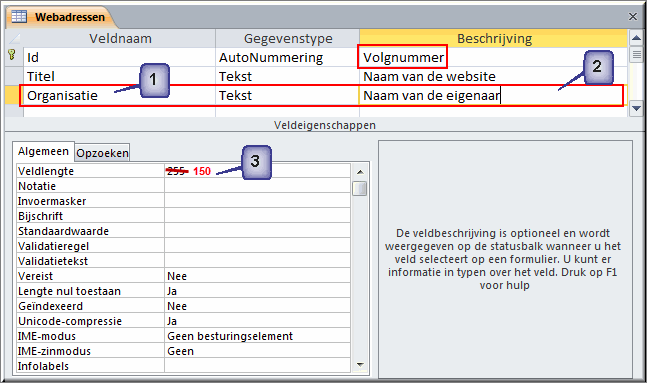
Task: Open the Vereist value Nee
Action: pos(257,276)
